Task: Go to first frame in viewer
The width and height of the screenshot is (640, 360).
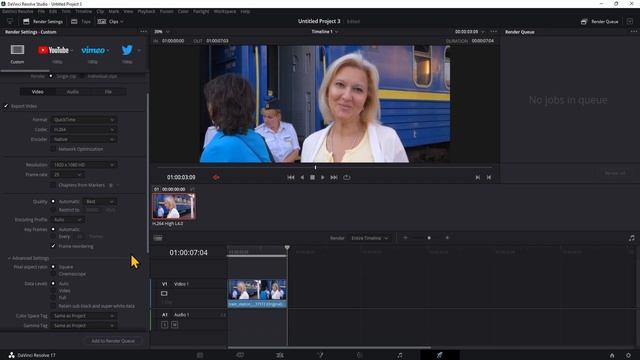Action: pos(291,178)
